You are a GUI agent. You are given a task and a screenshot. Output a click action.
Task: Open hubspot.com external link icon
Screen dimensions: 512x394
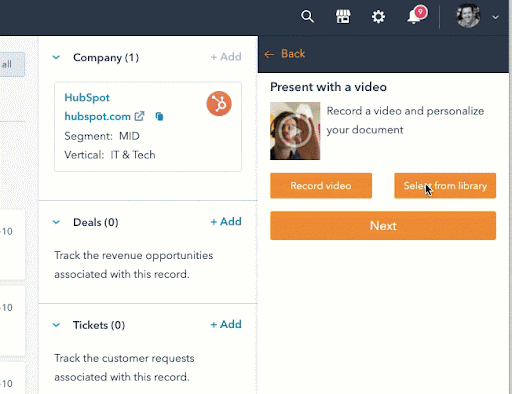pos(139,116)
